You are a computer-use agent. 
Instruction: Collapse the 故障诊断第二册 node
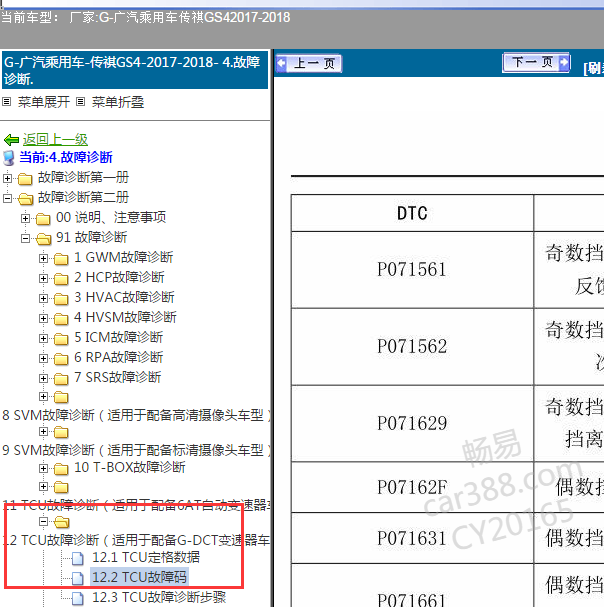[7, 198]
